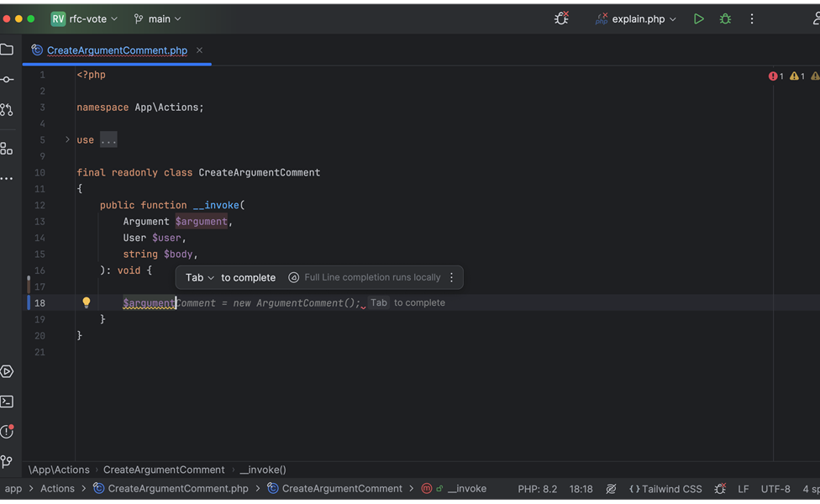Open the Terminal tool window
This screenshot has height=504, width=820.
click(x=7, y=402)
